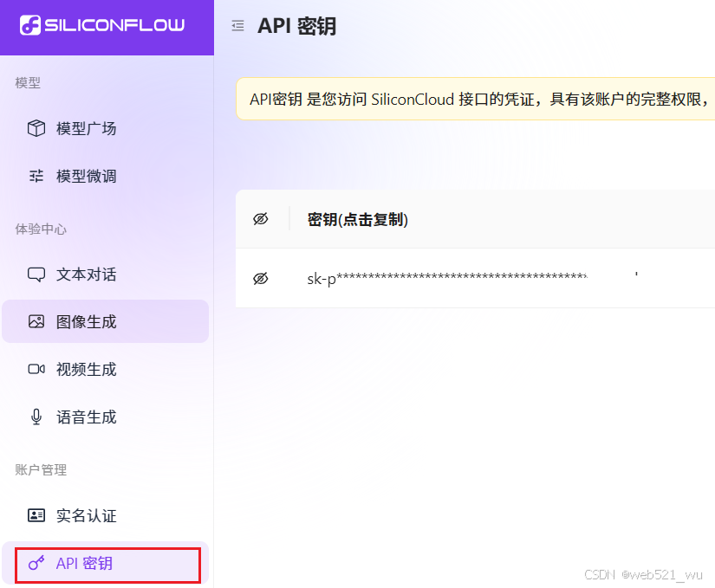Click the 密钥(点击复制) column header
This screenshot has width=715, height=588.
coord(357,220)
